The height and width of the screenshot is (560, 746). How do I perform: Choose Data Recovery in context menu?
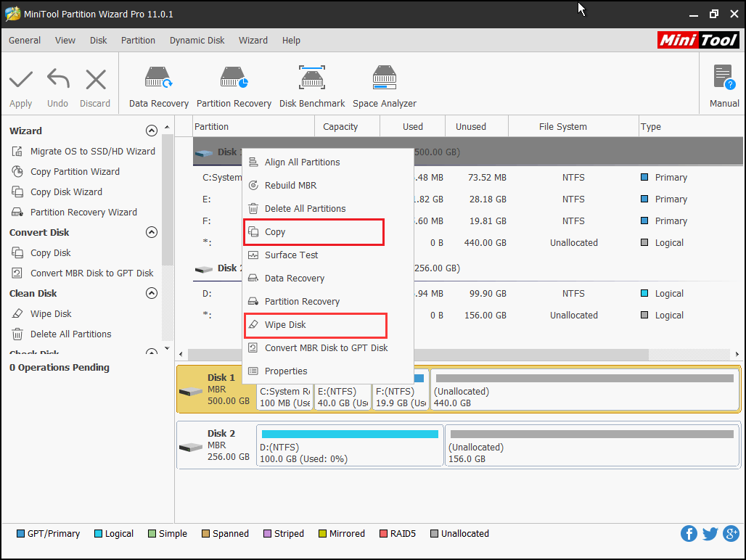pos(328,278)
